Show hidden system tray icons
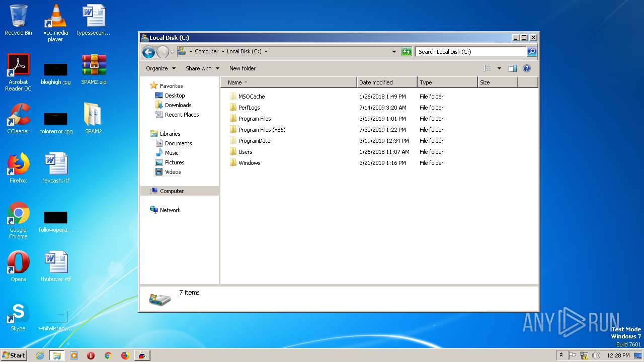The image size is (644, 362). pos(561,355)
